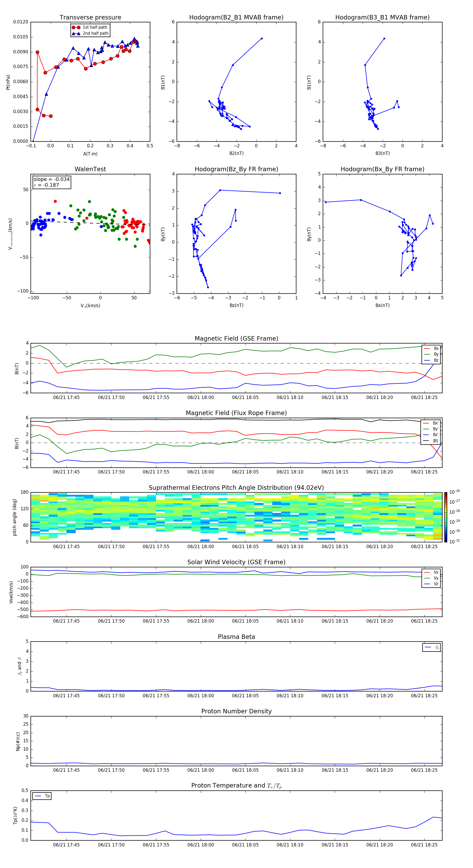Click the "V_remaining(km/s)" y-axis label

click(x=10, y=234)
